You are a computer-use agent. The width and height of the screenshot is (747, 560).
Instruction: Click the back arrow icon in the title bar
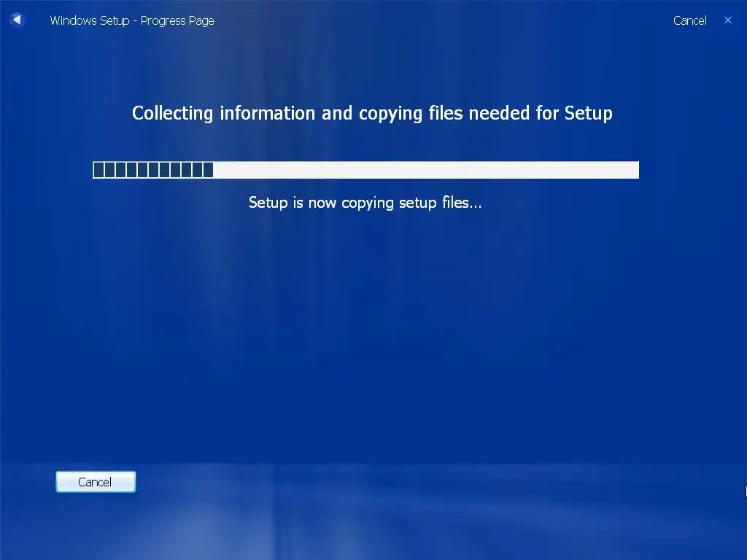click(17, 20)
